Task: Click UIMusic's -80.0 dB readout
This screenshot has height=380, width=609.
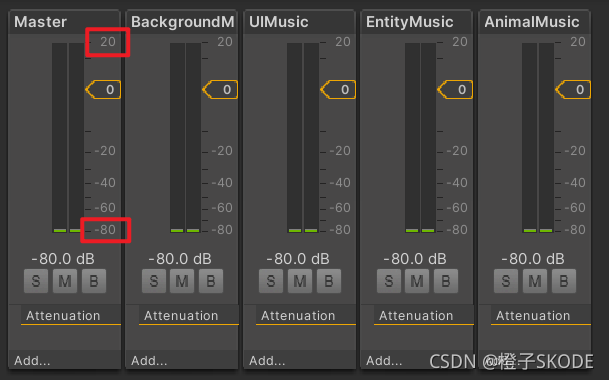Action: (298, 259)
